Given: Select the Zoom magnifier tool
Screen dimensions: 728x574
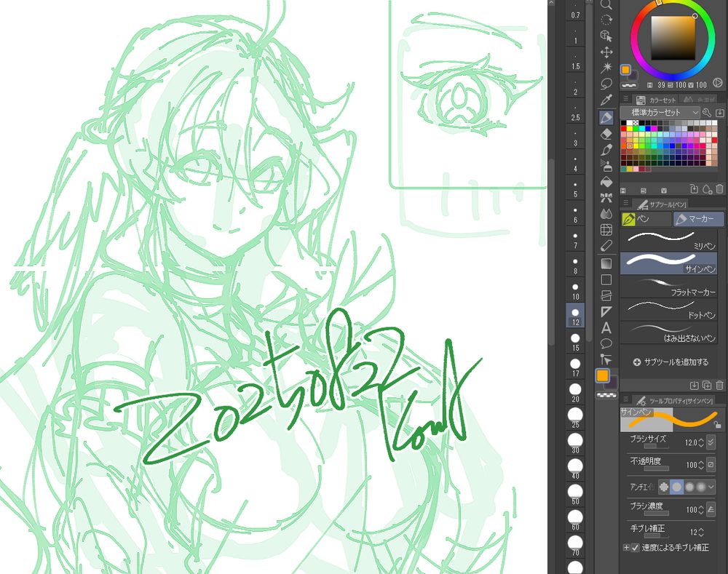Looking at the screenshot, I should click(606, 4).
